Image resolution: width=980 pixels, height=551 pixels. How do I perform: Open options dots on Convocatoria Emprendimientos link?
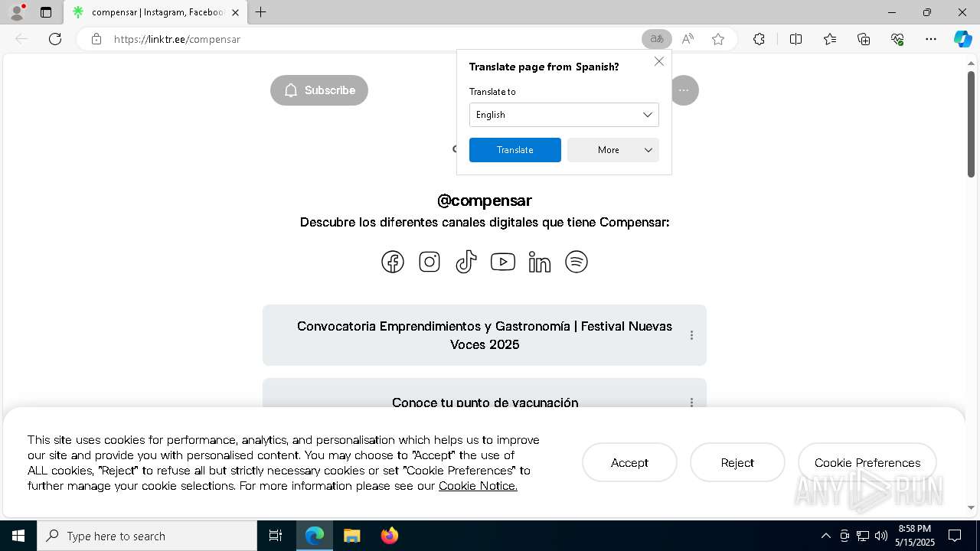tap(691, 335)
